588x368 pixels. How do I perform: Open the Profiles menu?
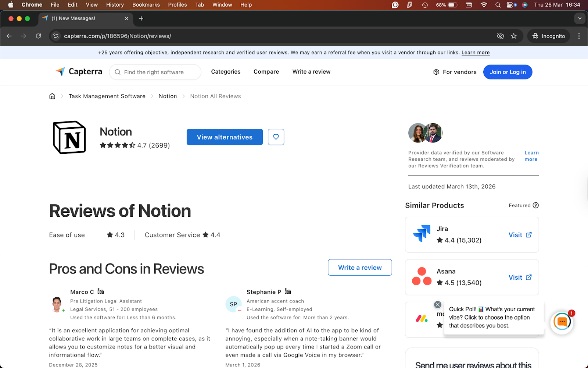coord(178,5)
